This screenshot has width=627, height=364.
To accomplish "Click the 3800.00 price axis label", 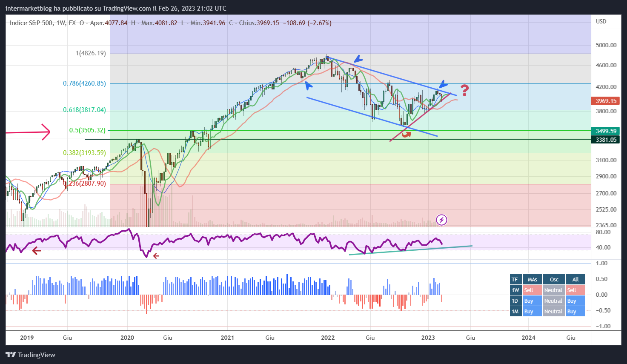I will 606,111.
